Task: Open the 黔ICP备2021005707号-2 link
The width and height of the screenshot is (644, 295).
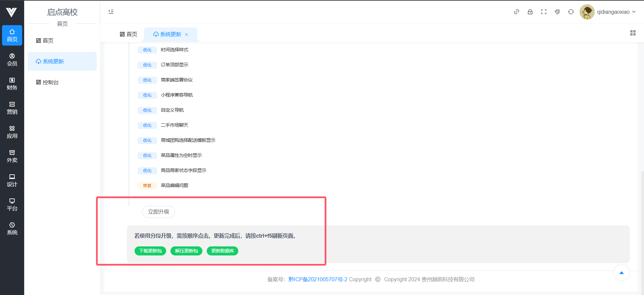Action: coord(317,279)
